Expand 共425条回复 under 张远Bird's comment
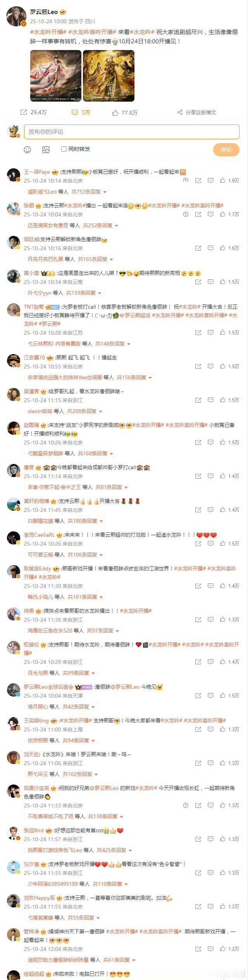The image size is (248, 980). [114, 850]
